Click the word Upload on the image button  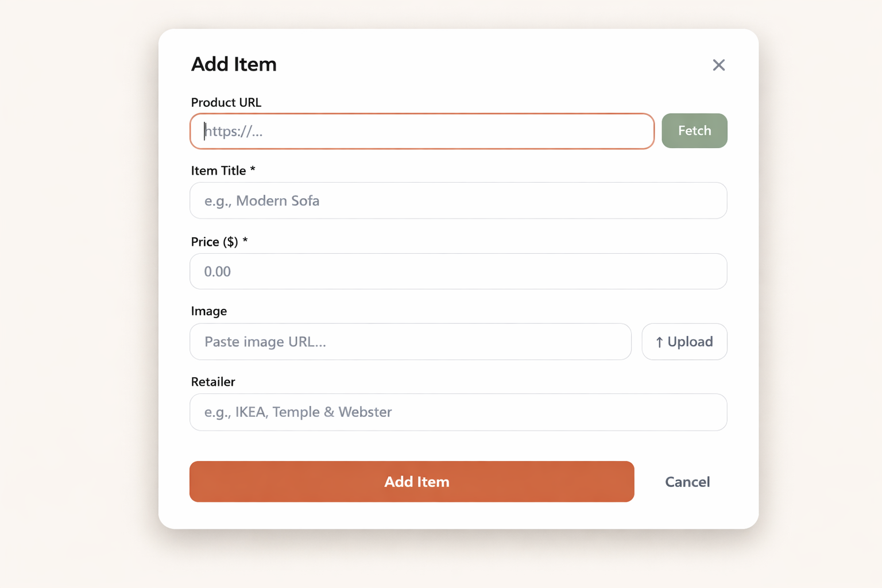click(x=690, y=342)
